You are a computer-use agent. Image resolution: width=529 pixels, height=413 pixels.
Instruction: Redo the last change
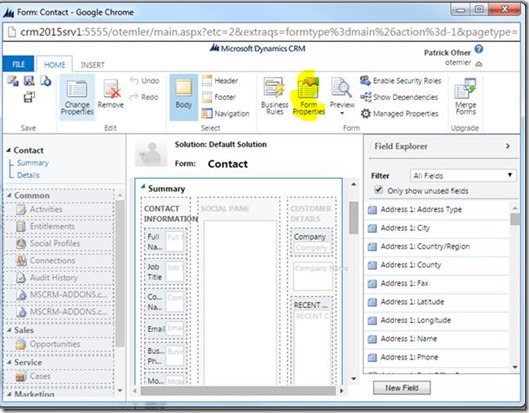144,97
